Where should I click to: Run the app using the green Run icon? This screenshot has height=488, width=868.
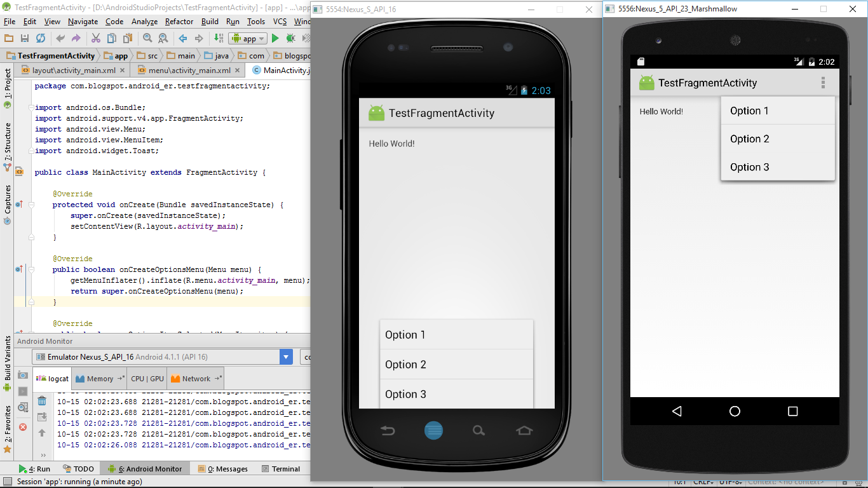point(275,38)
